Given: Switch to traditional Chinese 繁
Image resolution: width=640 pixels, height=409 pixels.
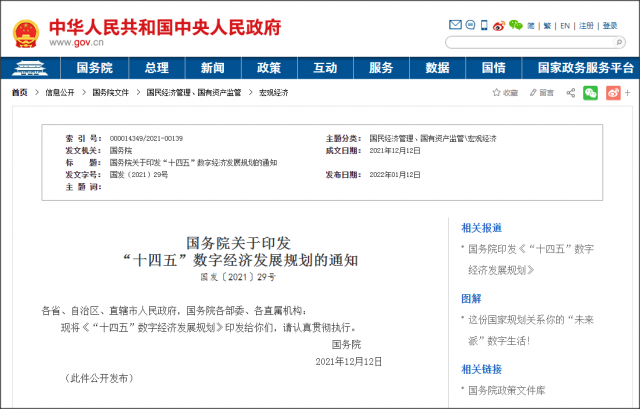Looking at the screenshot, I should pyautogui.click(x=547, y=26).
